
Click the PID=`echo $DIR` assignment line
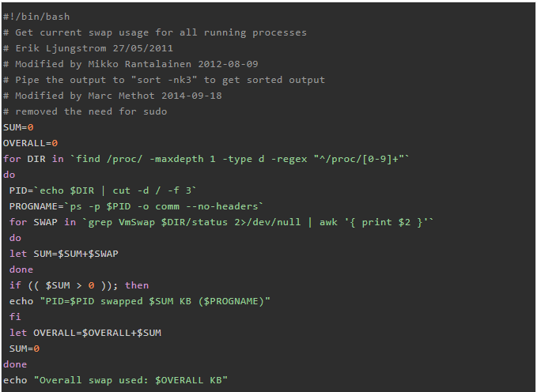click(x=103, y=190)
